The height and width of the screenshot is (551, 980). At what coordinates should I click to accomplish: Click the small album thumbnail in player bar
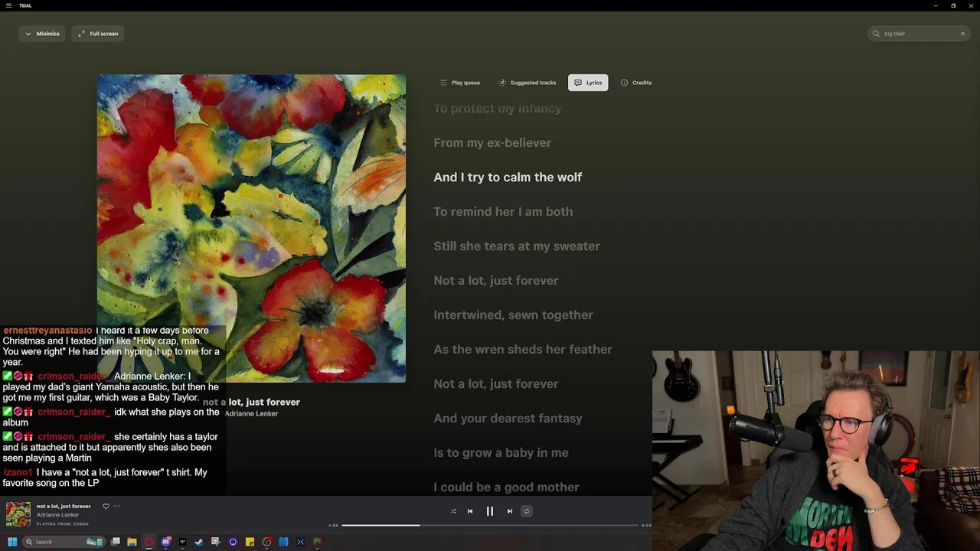pyautogui.click(x=18, y=514)
